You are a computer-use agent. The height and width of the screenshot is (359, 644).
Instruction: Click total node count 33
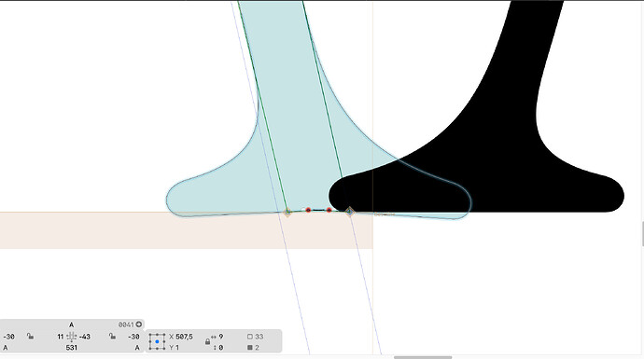pos(259,337)
